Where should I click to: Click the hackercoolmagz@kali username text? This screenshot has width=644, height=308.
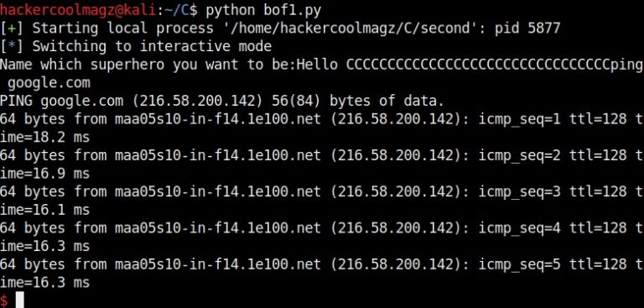coord(78,10)
